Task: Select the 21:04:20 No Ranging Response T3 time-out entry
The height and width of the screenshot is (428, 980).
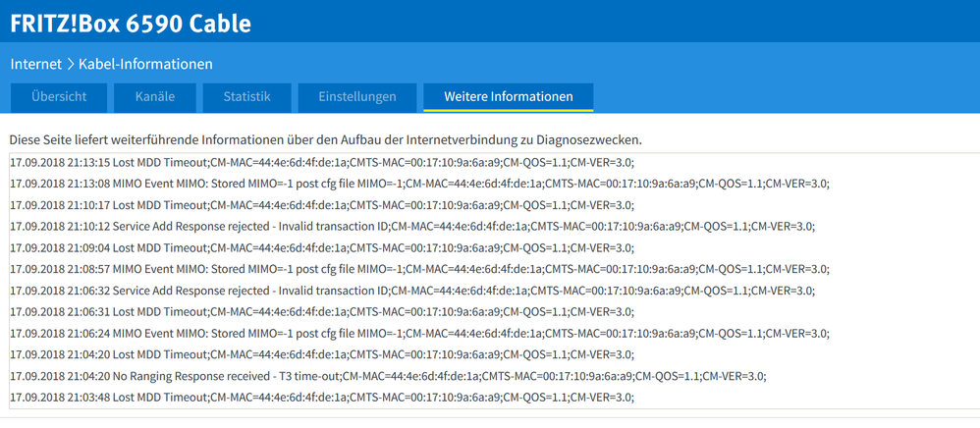Action: coord(388,376)
